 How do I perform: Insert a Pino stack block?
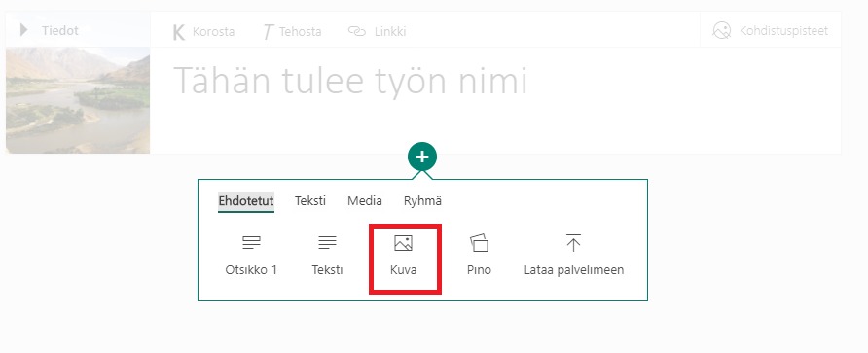479,256
